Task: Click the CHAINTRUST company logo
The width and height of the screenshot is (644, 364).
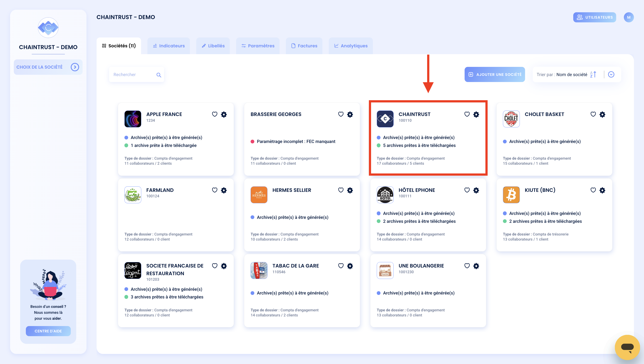Action: 385,119
